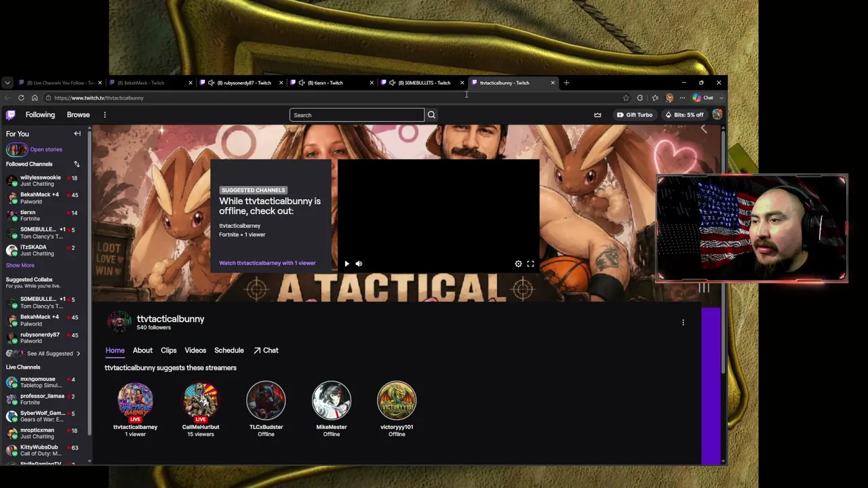
Task: Open mxngomouse live channel
Action: tap(44, 382)
